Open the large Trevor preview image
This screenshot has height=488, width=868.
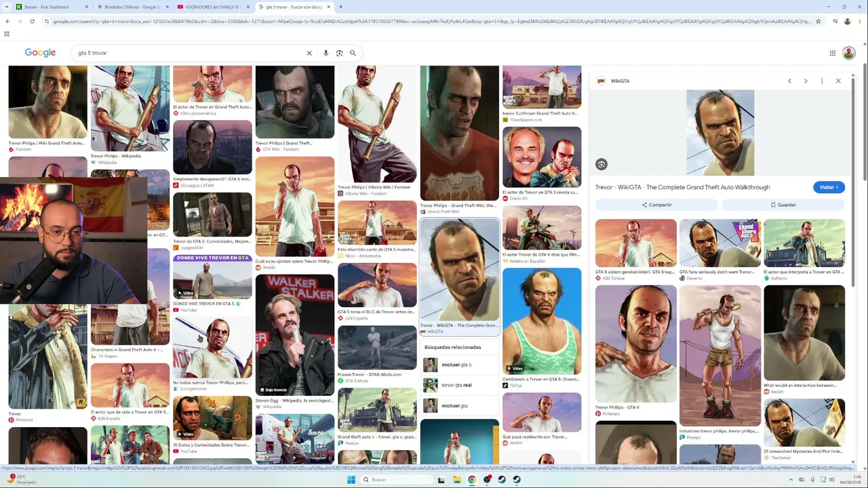(720, 133)
